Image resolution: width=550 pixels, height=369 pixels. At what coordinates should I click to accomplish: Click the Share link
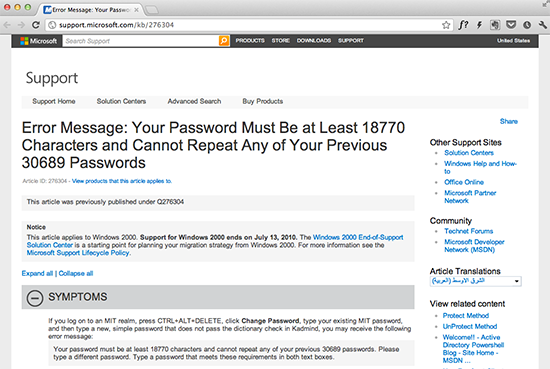pos(509,121)
